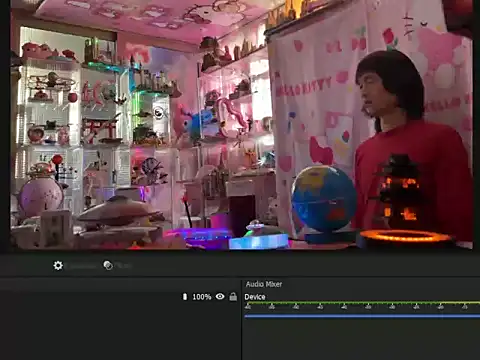The image size is (480, 360).
Task: Click the 100% value in the sources row
Action: 202,297
